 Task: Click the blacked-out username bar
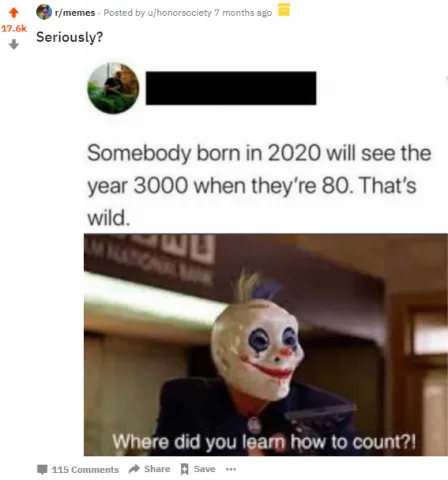[231, 88]
